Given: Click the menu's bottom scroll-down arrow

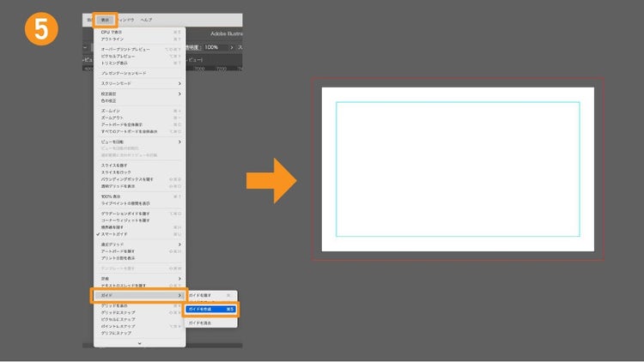Looking at the screenshot, I should 140,343.
